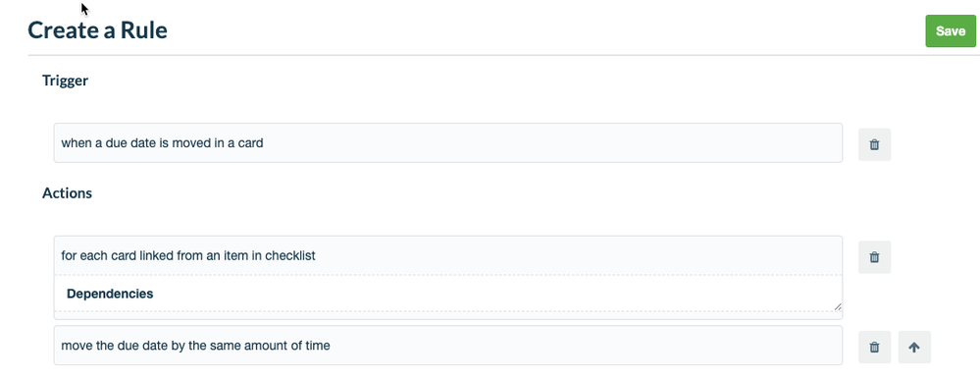Delete the due date trigger with trash icon
980x380 pixels.
874,144
